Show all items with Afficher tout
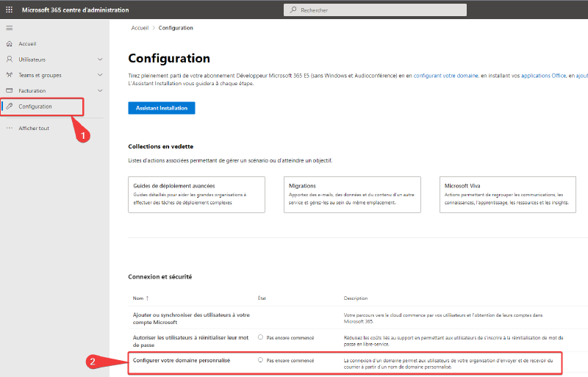Image resolution: width=588 pixels, height=377 pixels. coord(34,129)
